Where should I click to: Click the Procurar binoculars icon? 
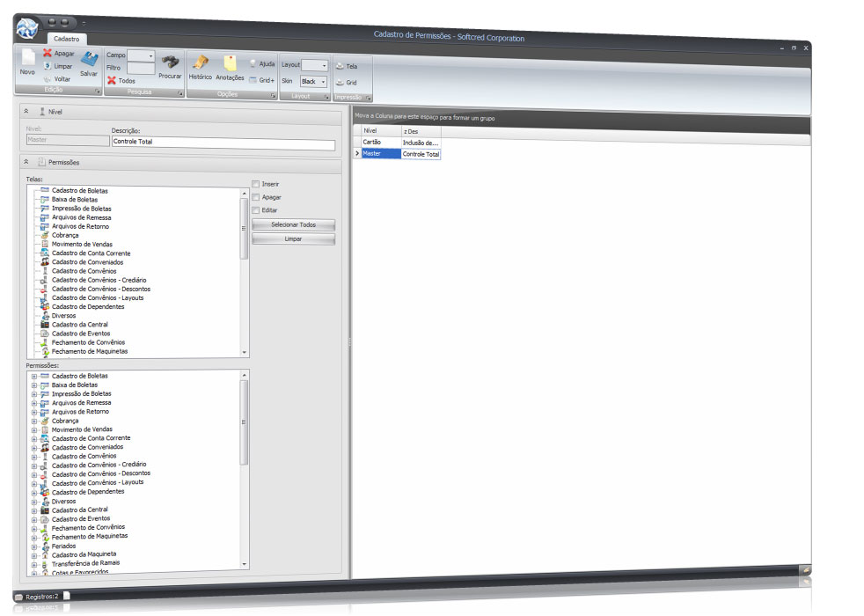click(x=170, y=62)
